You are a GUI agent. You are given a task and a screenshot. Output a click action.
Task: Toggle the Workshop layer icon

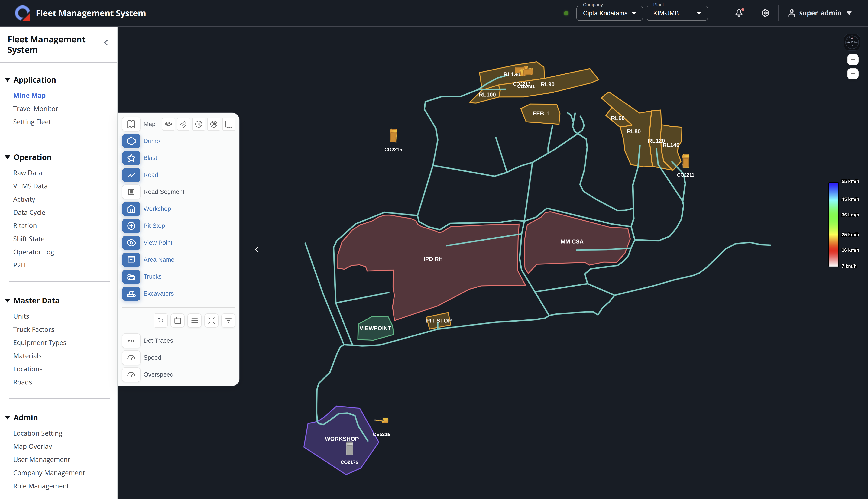coord(131,209)
